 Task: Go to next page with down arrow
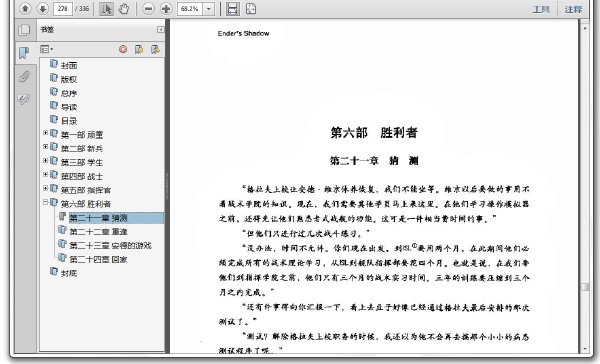pyautogui.click(x=43, y=8)
